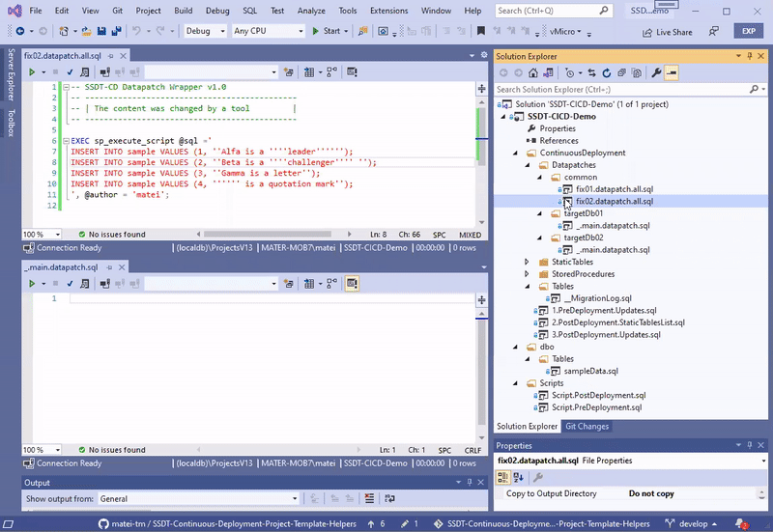Click Clear All icon in Output panel
Viewport: 773px width, 532px height.
click(x=369, y=498)
